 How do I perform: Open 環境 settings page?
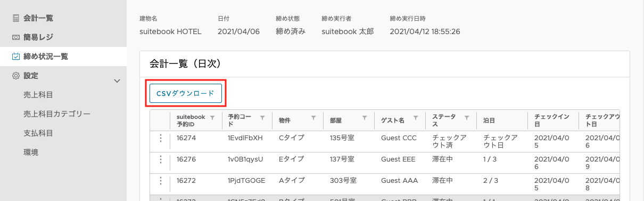[x=31, y=152]
